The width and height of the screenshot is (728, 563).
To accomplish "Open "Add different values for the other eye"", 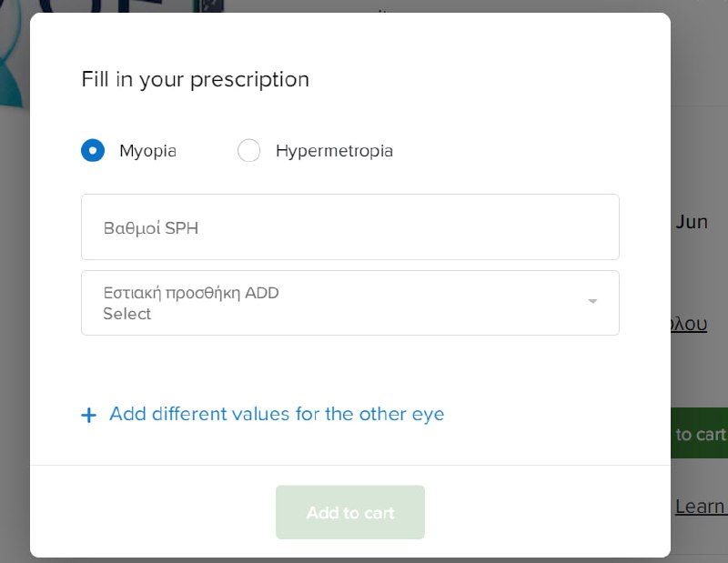I will coord(277,415).
